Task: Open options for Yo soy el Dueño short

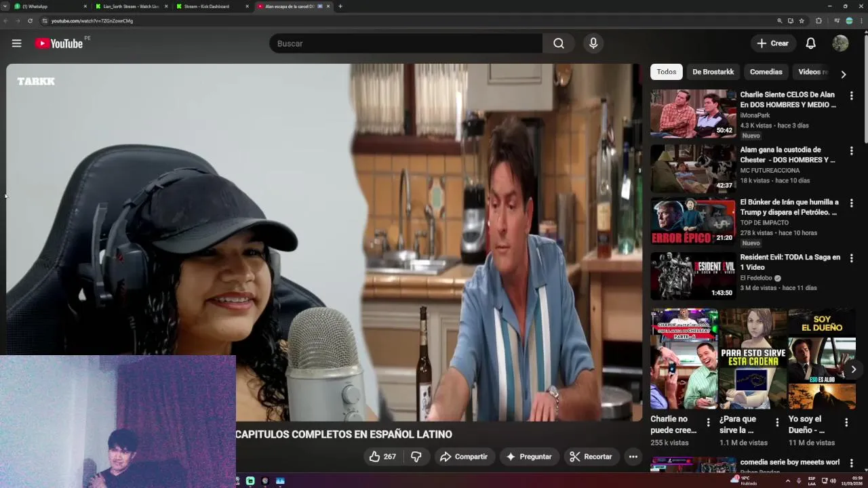Action: pyautogui.click(x=846, y=422)
